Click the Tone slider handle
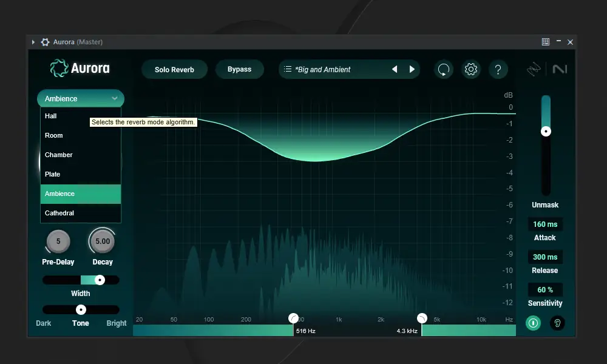This screenshot has height=364, width=607. click(81, 309)
